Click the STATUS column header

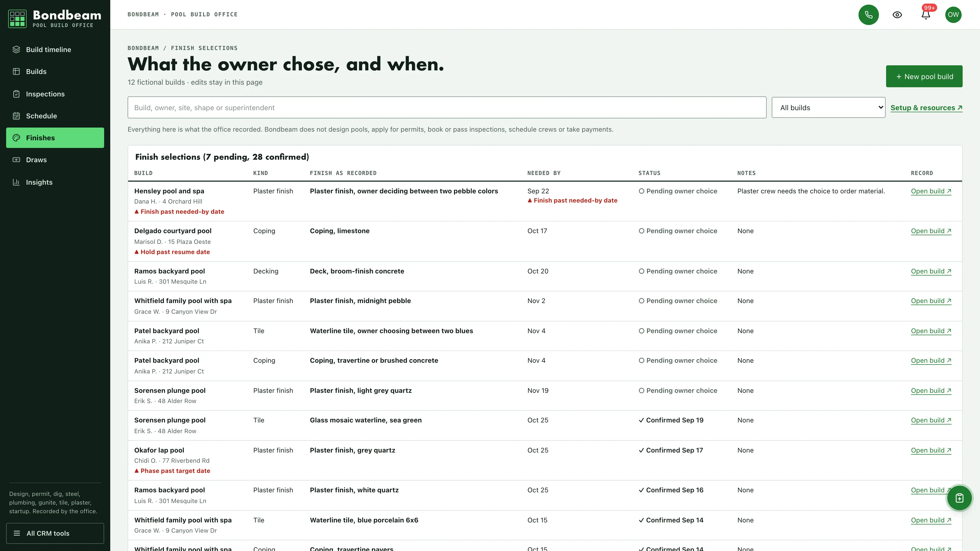point(650,173)
